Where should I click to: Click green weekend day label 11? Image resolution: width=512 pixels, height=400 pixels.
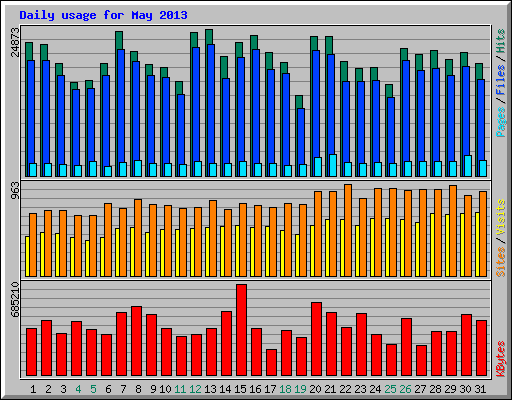click(180, 389)
